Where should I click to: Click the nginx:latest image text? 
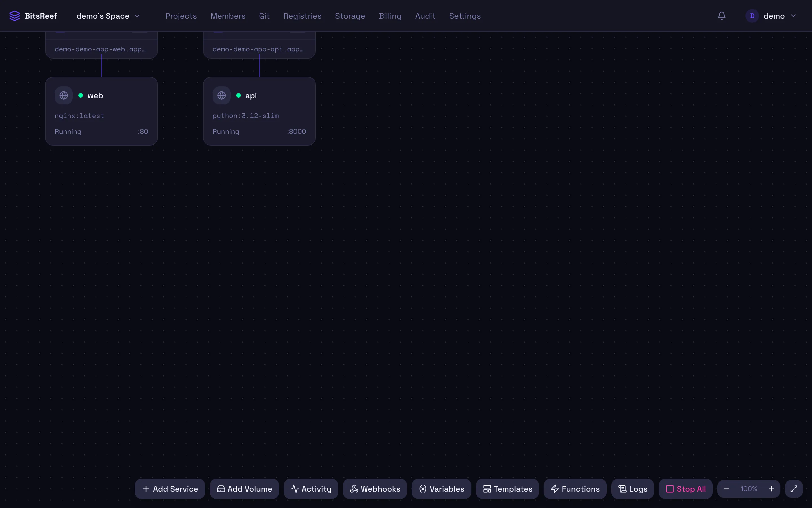coord(79,116)
